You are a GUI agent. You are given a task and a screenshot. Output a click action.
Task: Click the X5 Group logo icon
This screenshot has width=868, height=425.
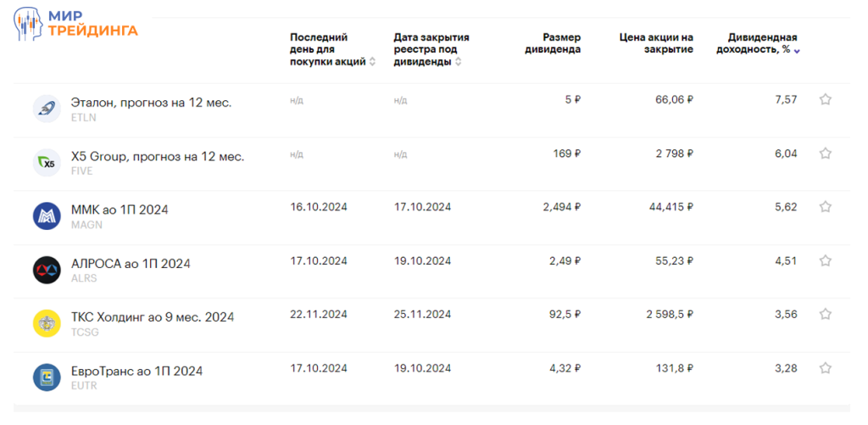pyautogui.click(x=46, y=163)
